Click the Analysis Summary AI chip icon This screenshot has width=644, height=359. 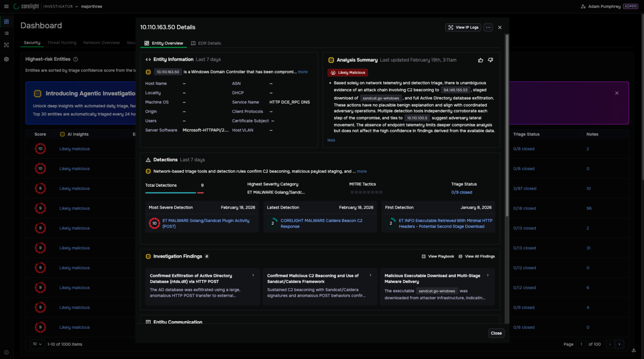(331, 60)
